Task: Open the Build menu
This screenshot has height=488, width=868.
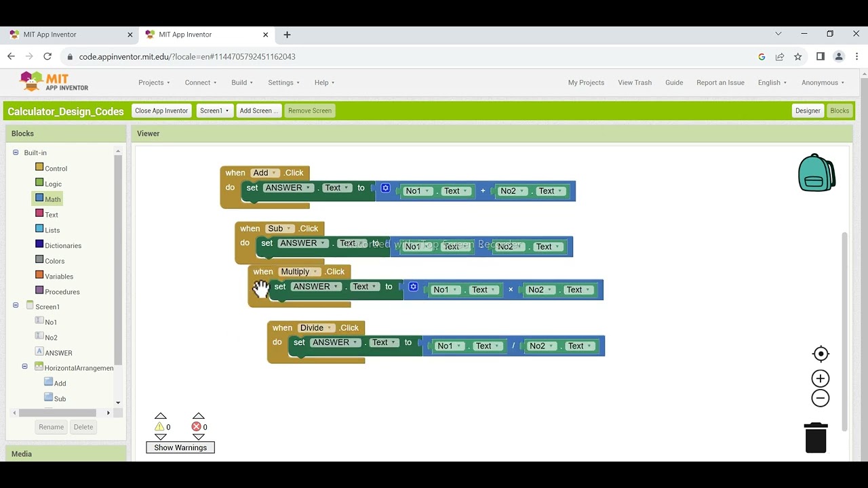Action: point(242,83)
